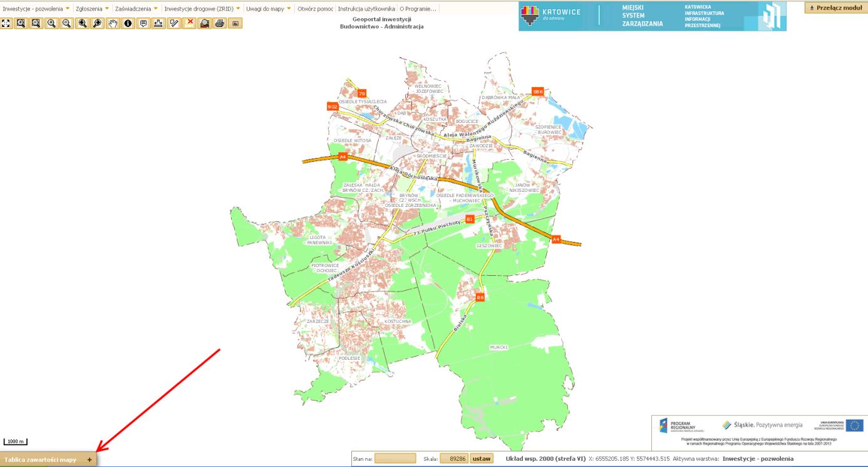This screenshot has height=467, width=868.
Task: Click the ZAWODZIE district label
Action: 482,145
